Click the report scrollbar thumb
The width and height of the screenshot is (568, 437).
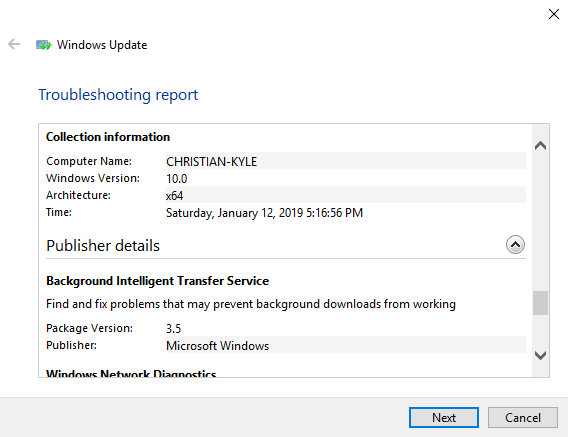tap(540, 303)
